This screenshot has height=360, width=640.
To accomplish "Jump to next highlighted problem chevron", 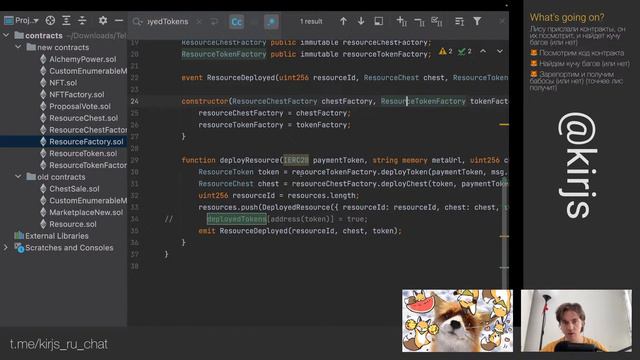I will point(500,51).
